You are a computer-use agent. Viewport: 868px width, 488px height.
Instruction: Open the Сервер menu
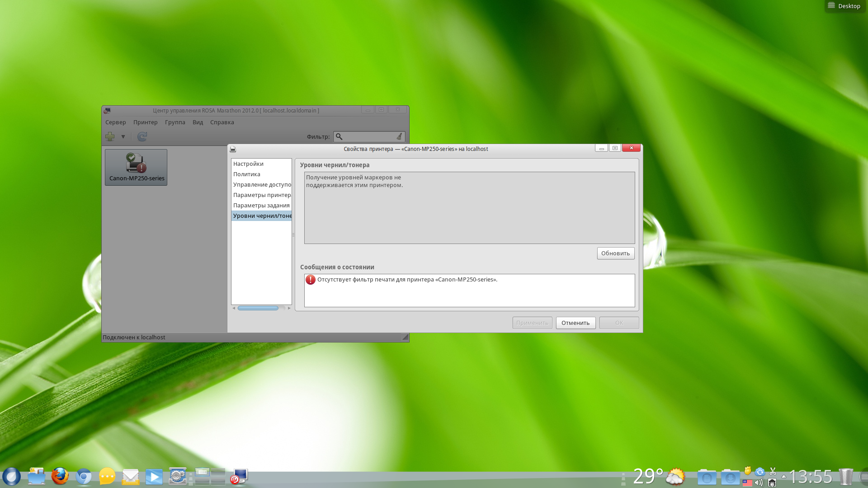[x=115, y=122]
